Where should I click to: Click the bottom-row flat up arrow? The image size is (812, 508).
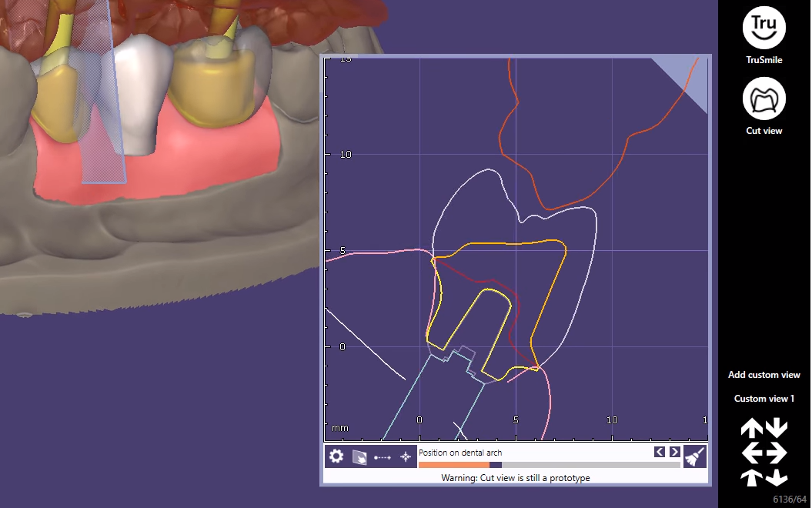[x=752, y=477]
